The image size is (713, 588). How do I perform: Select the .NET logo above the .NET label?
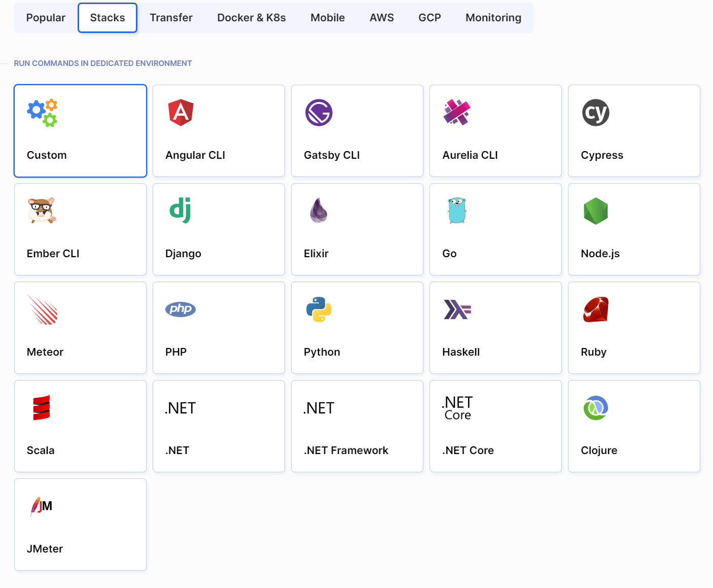[x=180, y=408]
